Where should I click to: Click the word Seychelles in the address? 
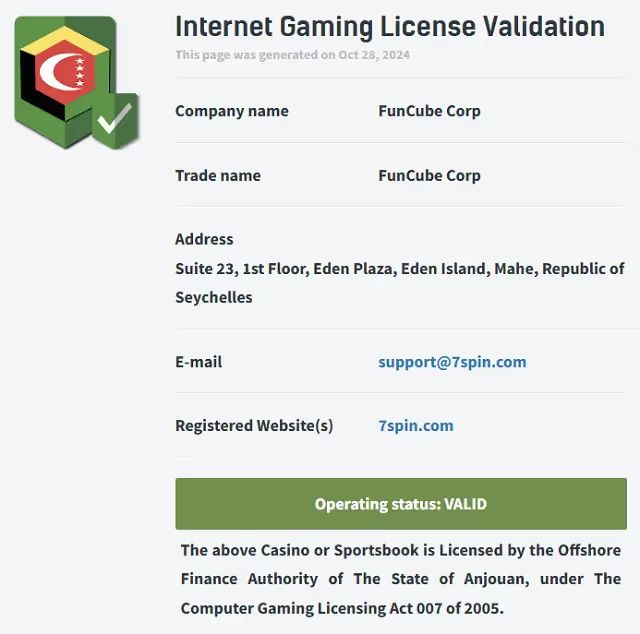tap(213, 297)
